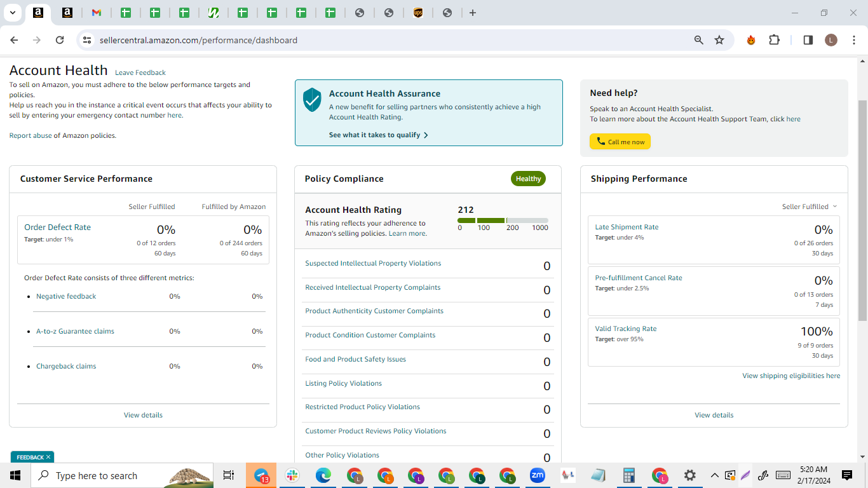This screenshot has height=488, width=868.
Task: Open Windows Settings gear on taskbar
Action: pos(690,475)
